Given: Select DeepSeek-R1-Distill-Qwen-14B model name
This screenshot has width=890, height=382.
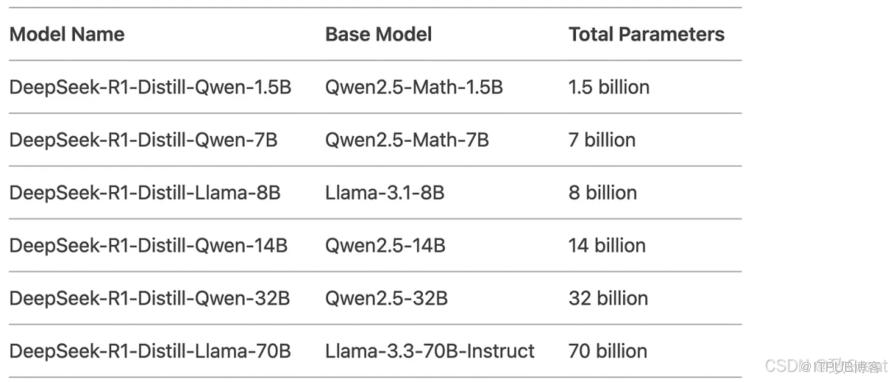Looking at the screenshot, I should [149, 245].
